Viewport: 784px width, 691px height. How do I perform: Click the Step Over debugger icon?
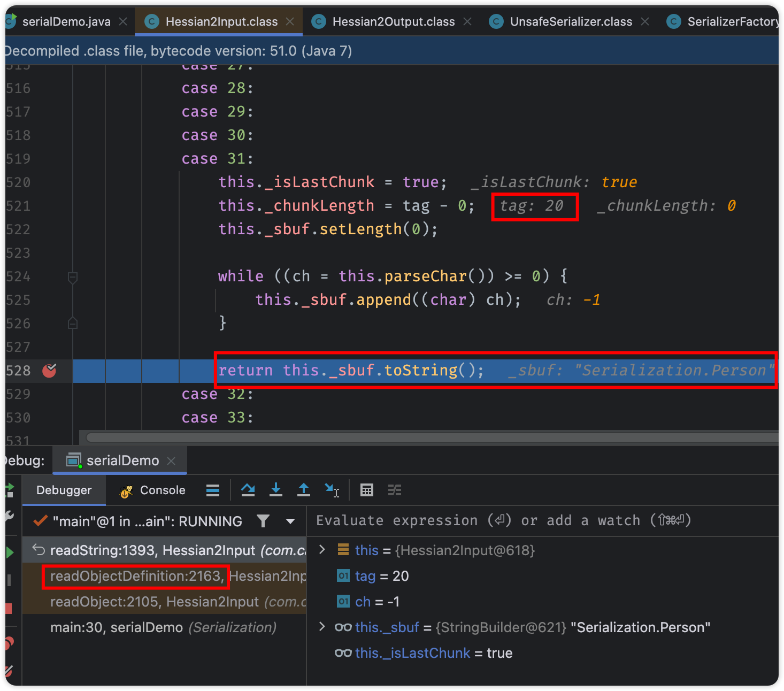[x=248, y=490]
